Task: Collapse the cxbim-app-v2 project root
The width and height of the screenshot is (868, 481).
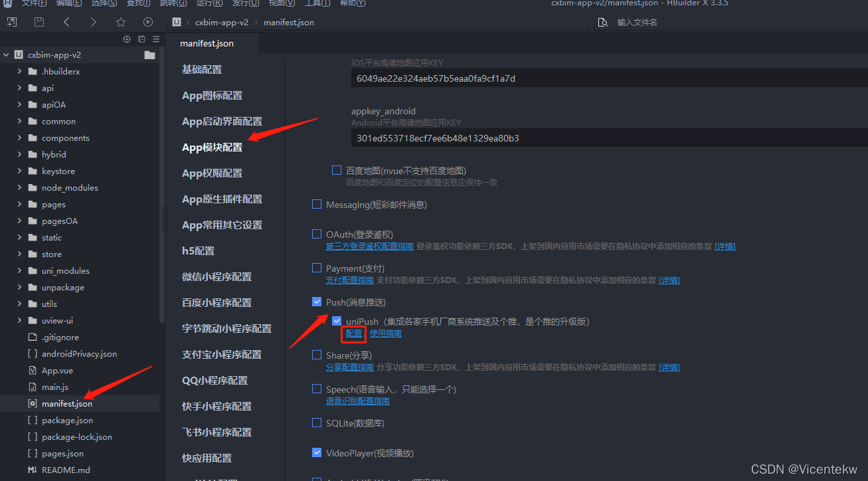Action: (x=6, y=55)
